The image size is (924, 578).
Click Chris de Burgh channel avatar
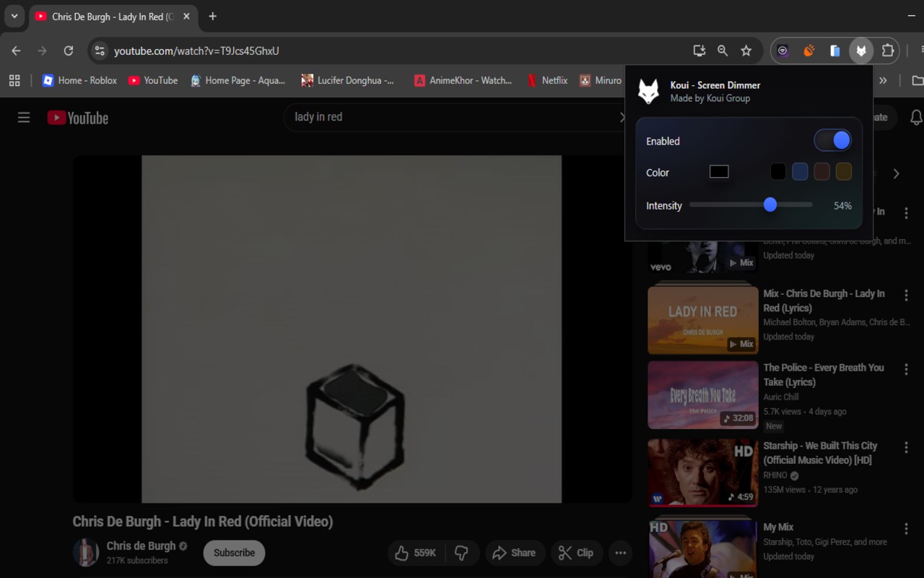86,553
